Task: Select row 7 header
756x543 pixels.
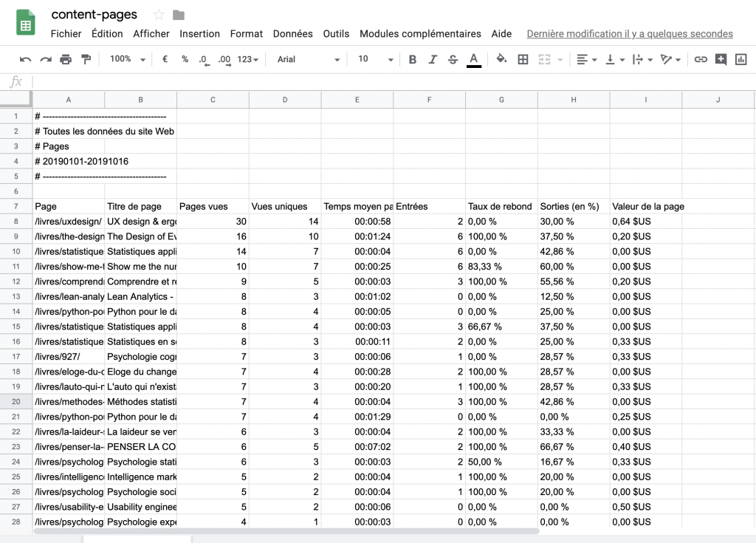Action: point(16,206)
